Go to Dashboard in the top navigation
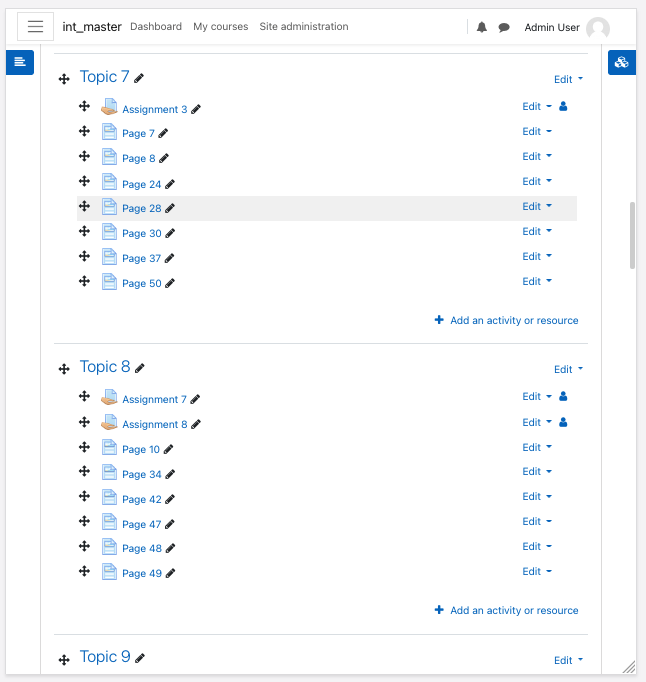This screenshot has height=682, width=646. (156, 27)
